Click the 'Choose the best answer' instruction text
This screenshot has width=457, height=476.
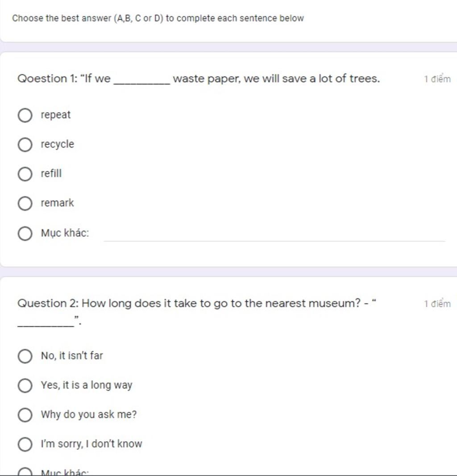coord(158,18)
